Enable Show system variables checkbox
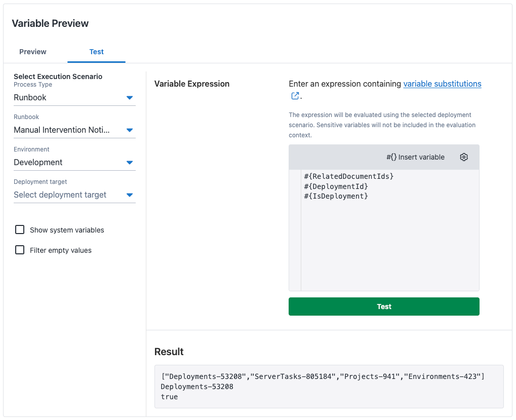 pyautogui.click(x=20, y=230)
